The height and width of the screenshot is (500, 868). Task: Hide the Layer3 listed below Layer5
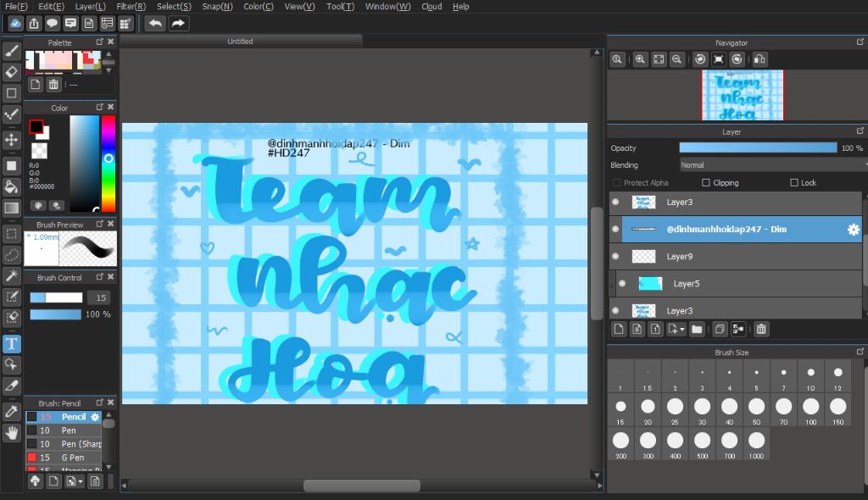pos(615,311)
